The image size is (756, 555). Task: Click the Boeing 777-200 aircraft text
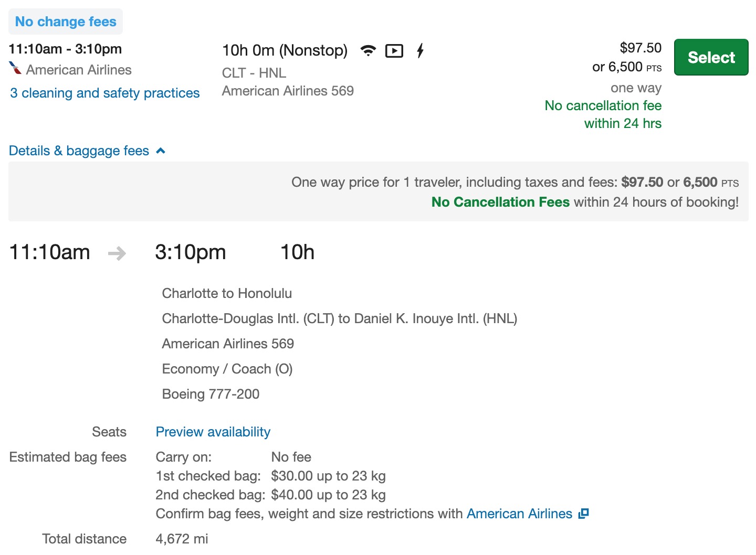click(x=211, y=394)
